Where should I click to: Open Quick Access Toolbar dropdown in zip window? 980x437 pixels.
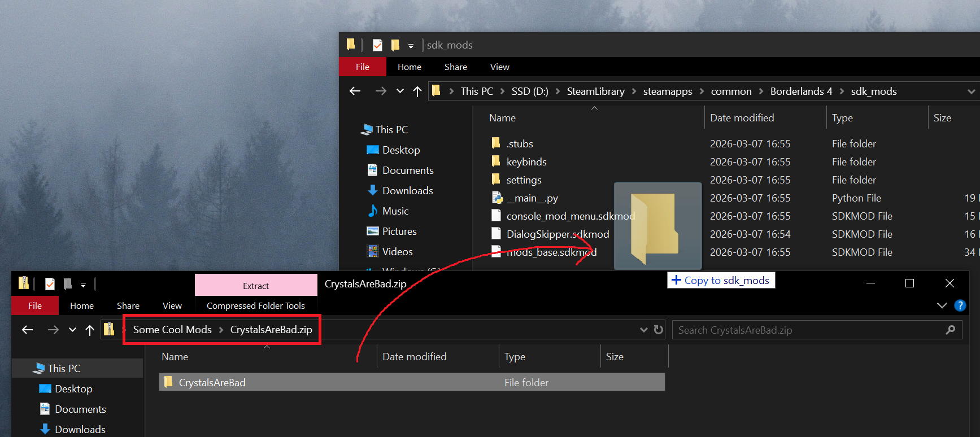click(83, 285)
